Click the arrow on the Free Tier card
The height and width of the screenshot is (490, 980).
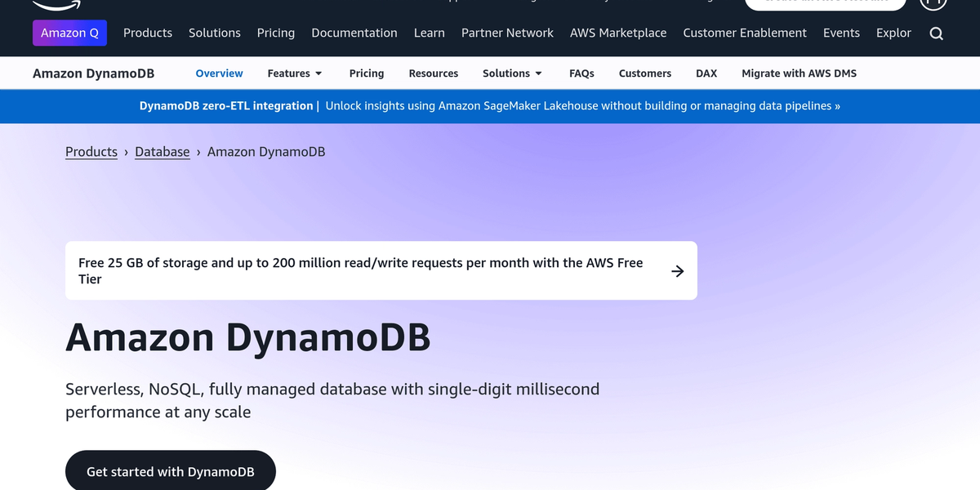pos(677,270)
